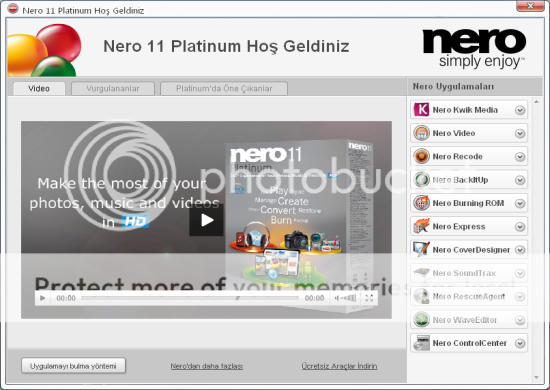Open the Nero'dan daha fazlası link
Viewport: 550px width, 390px height.
[207, 366]
